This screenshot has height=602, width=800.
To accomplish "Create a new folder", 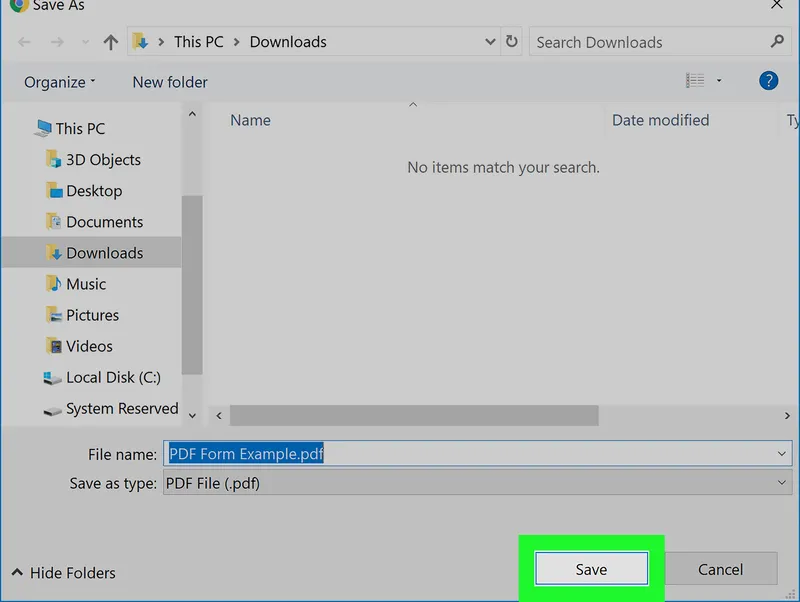I will click(169, 81).
